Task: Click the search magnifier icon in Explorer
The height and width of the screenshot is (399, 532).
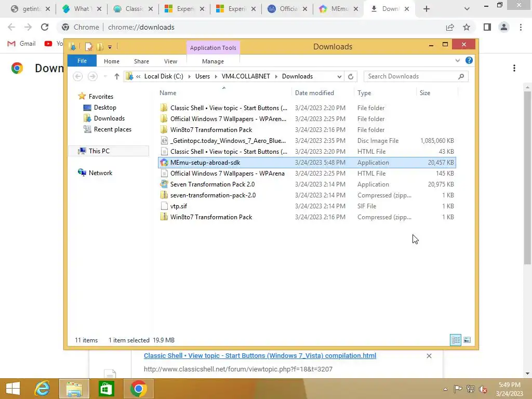Action: pyautogui.click(x=461, y=76)
